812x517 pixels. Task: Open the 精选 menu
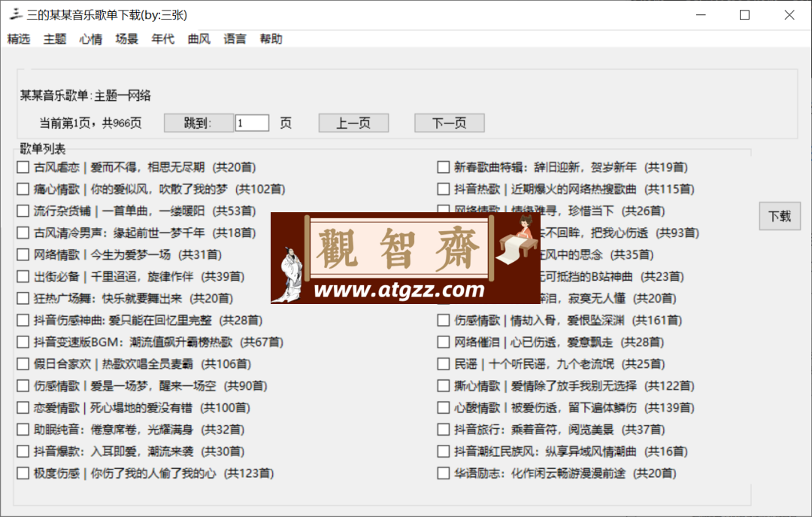19,39
